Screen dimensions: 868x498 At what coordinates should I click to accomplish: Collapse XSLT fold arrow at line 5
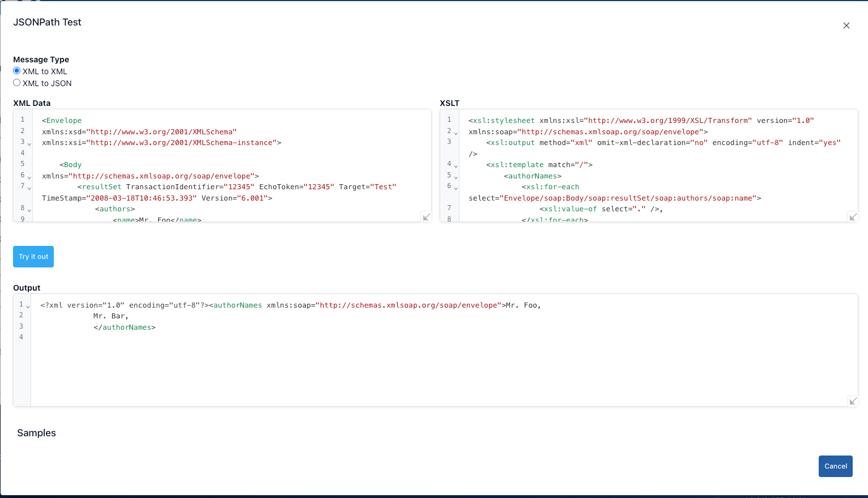click(x=456, y=177)
